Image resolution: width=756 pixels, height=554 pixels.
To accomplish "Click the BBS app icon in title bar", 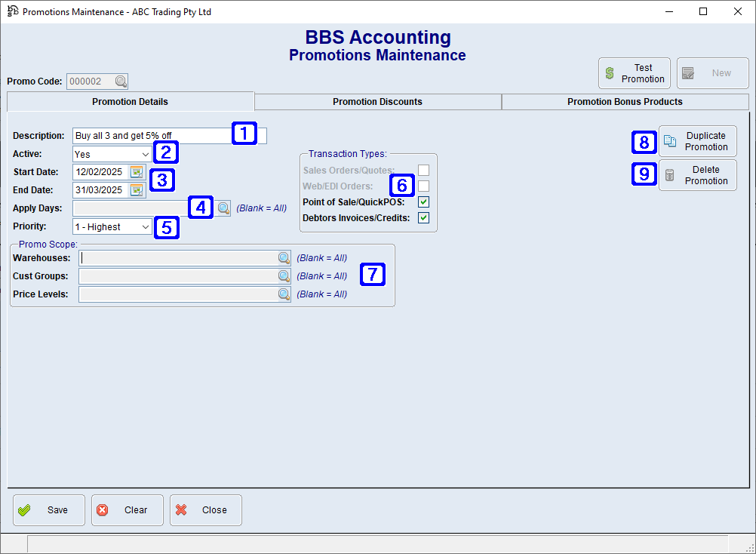I will click(x=12, y=11).
